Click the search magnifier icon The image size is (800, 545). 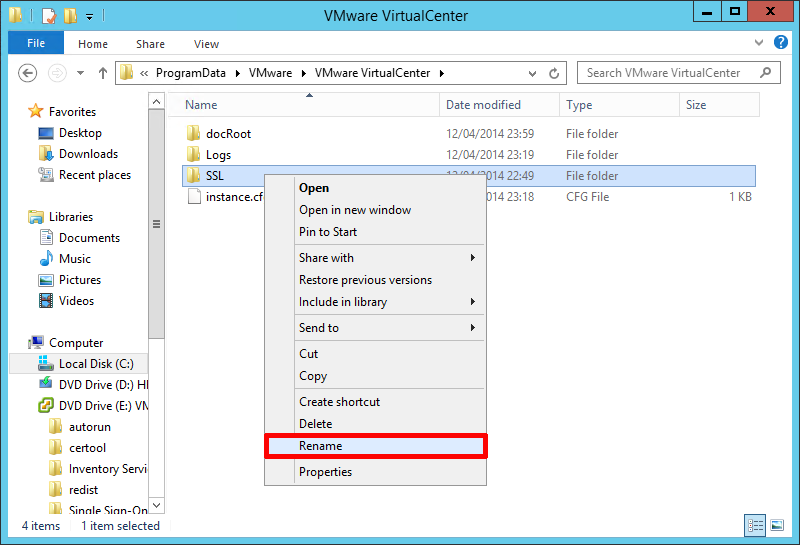[765, 73]
